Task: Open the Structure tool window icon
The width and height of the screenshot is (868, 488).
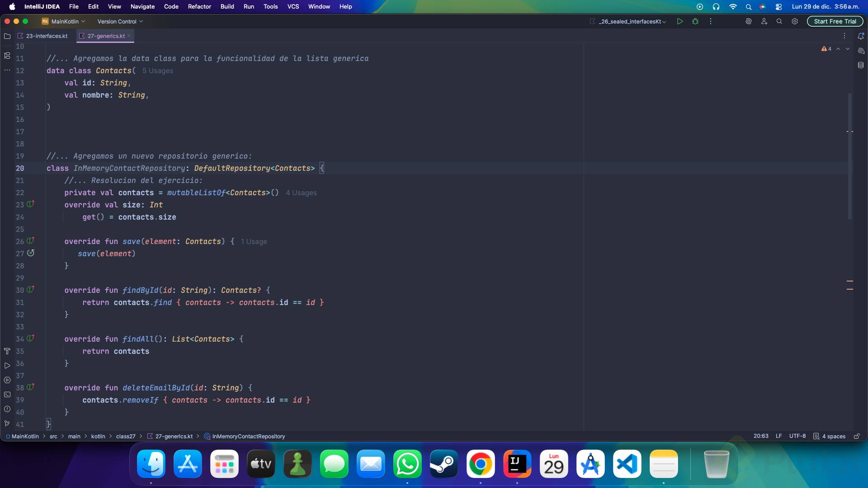Action: (7, 56)
